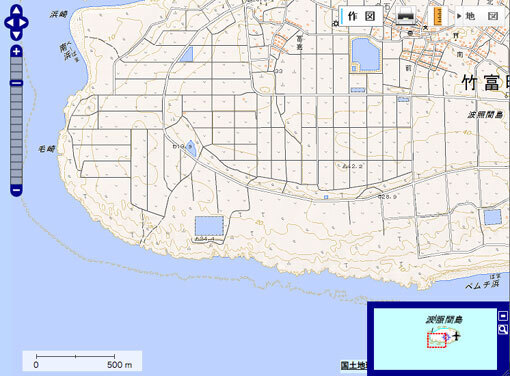Pan the map left with the left arrow
This screenshot has width=510, height=376.
9,23
